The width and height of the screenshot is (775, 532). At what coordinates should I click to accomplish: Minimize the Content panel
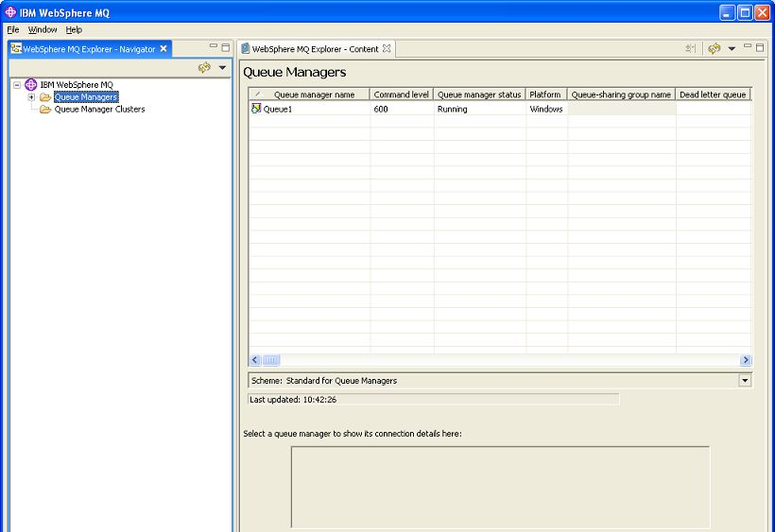pos(748,46)
